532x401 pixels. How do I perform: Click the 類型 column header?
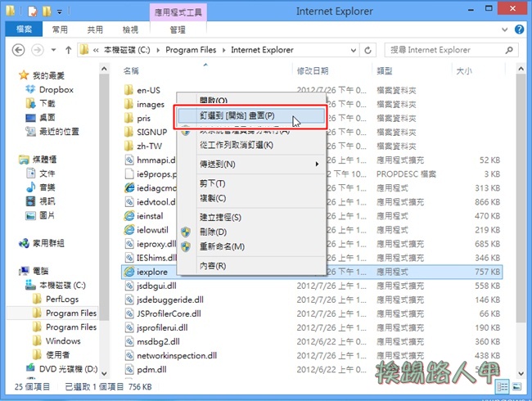coord(385,70)
